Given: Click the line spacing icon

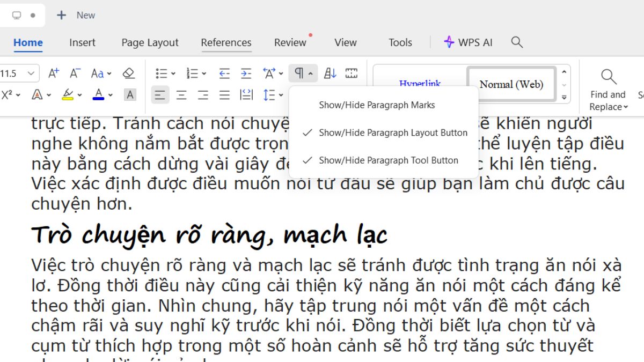Looking at the screenshot, I should tap(269, 95).
